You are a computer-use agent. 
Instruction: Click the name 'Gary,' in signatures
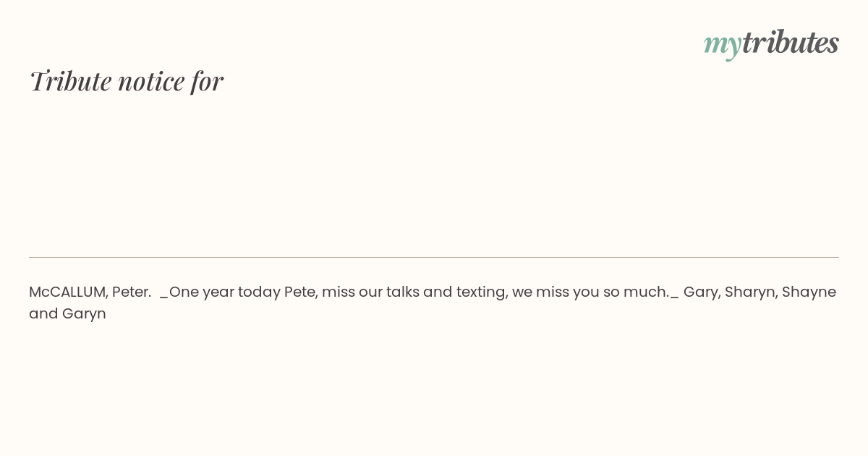pyautogui.click(x=702, y=292)
